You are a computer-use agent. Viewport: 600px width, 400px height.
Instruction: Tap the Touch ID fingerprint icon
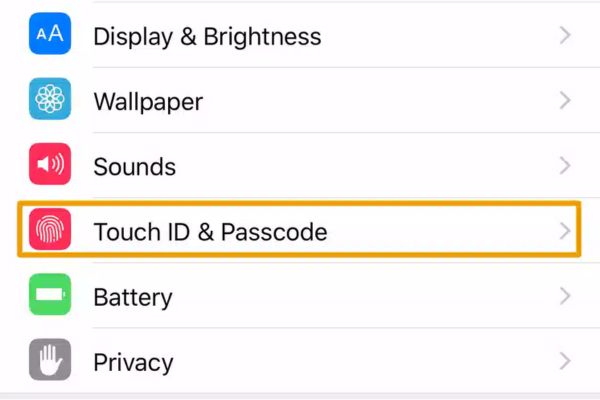click(x=49, y=232)
